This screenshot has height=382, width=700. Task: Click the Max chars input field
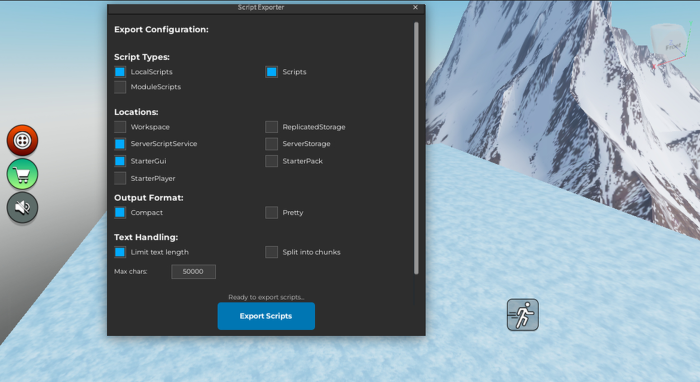click(193, 272)
